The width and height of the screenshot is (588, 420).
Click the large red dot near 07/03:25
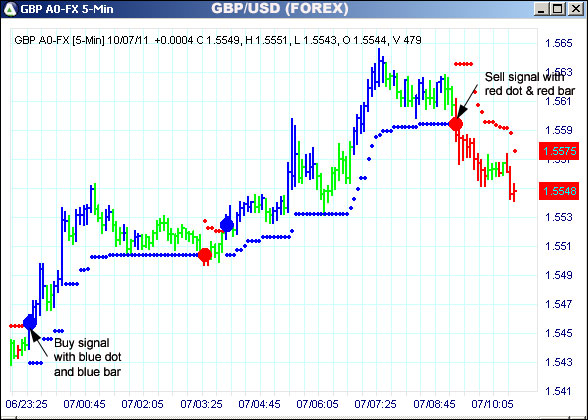(205, 255)
